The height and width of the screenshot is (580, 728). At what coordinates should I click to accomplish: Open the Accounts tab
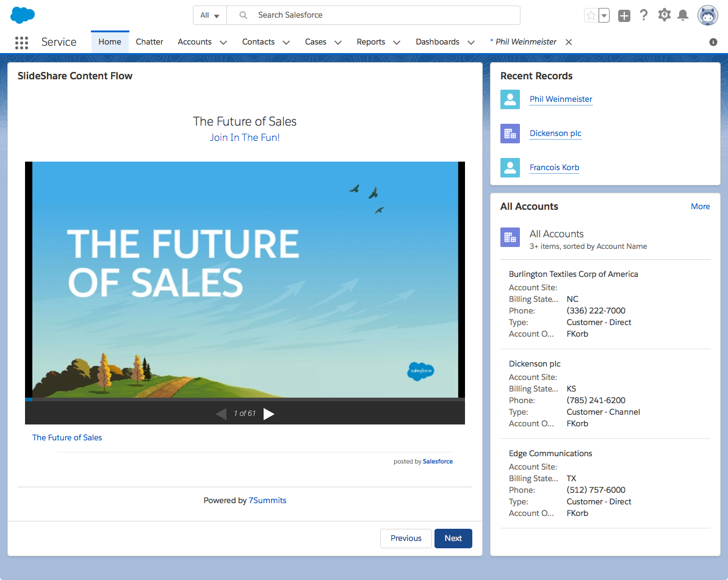[x=195, y=41]
